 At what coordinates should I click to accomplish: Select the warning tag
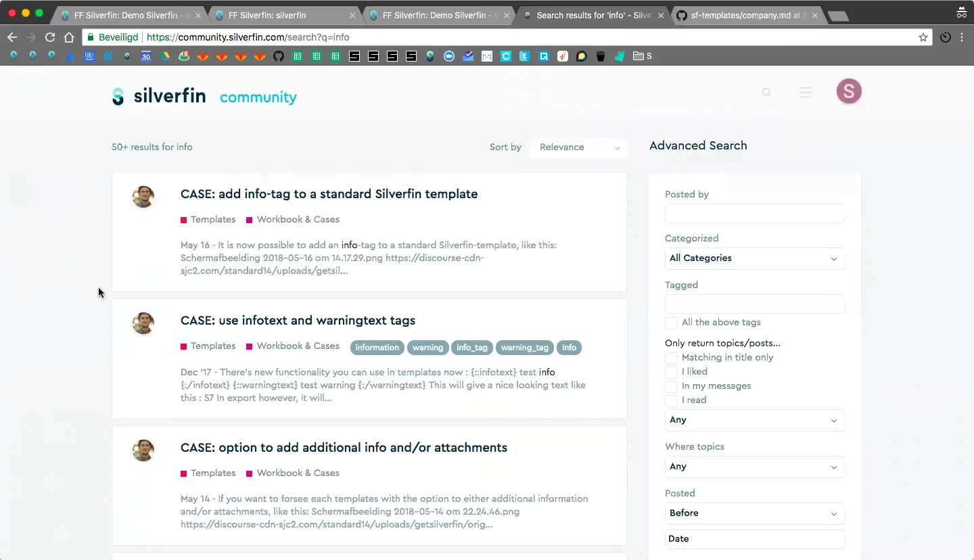coord(427,348)
